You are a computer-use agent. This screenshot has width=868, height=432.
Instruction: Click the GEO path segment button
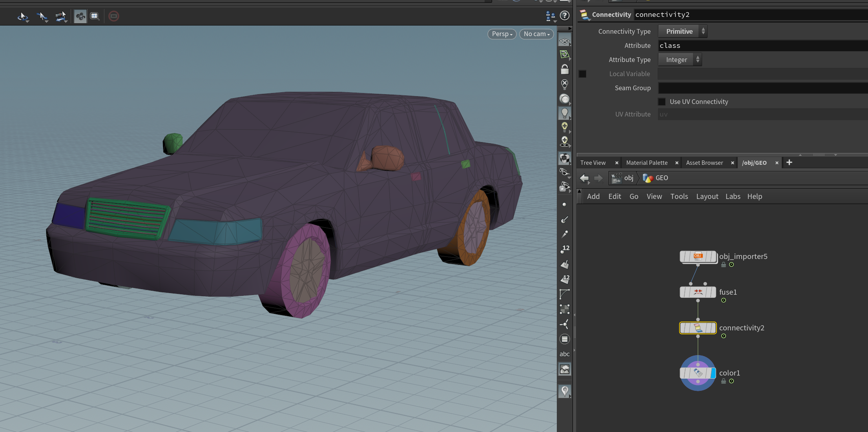(656, 178)
